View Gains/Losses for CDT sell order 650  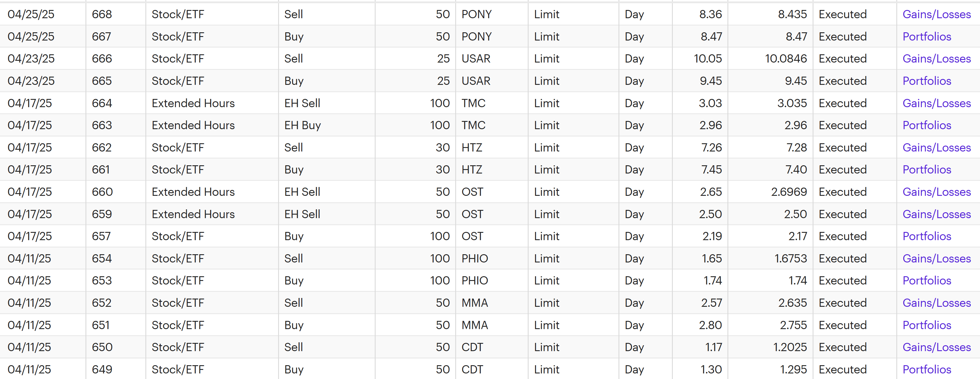click(936, 347)
